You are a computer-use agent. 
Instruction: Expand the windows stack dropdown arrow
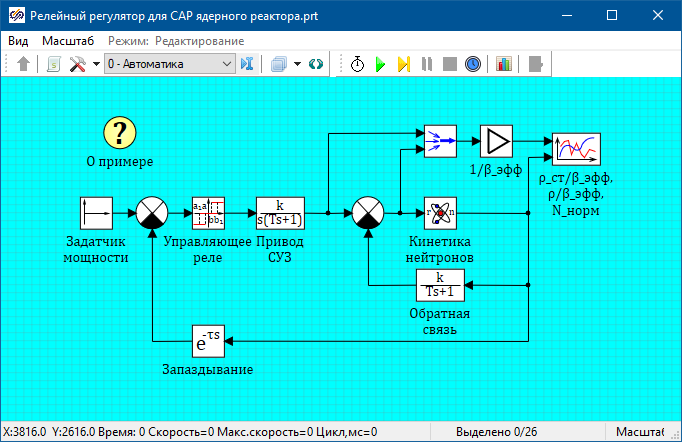click(297, 64)
